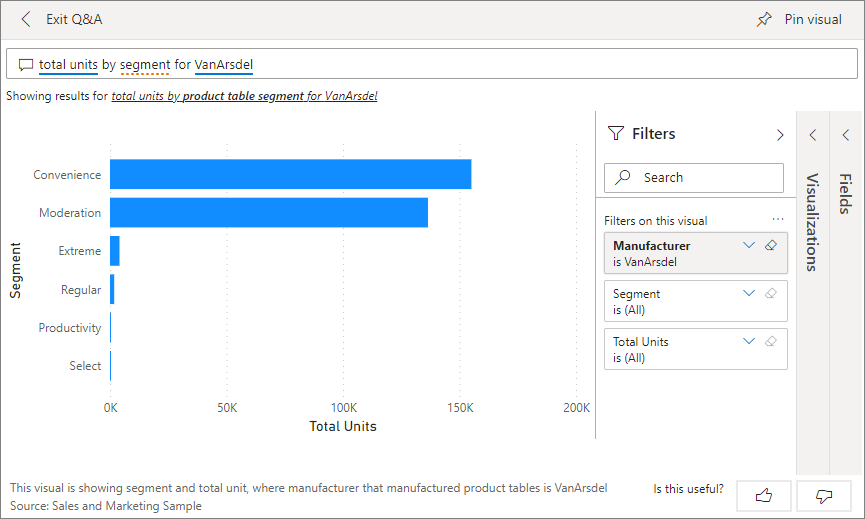The height and width of the screenshot is (519, 865).
Task: Select the Moderation bar in chart
Action: pos(268,213)
